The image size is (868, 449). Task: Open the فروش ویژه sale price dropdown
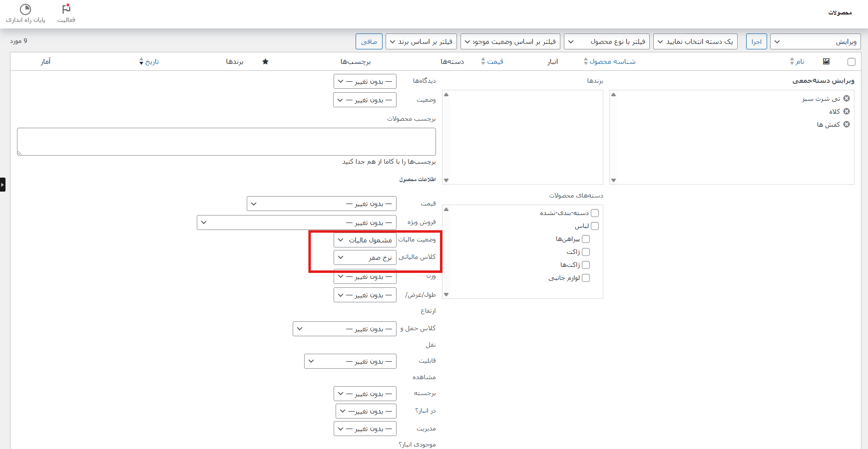click(297, 223)
